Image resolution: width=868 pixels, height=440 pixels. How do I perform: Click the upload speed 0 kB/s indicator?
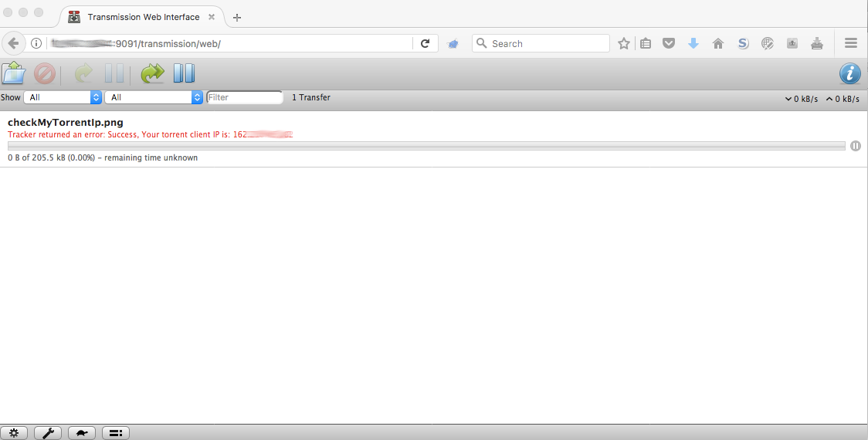click(x=843, y=99)
